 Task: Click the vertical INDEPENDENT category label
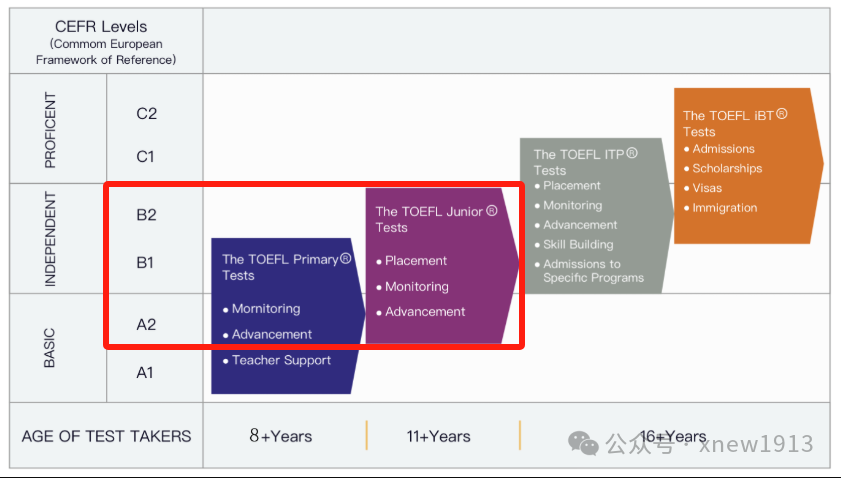(51, 239)
